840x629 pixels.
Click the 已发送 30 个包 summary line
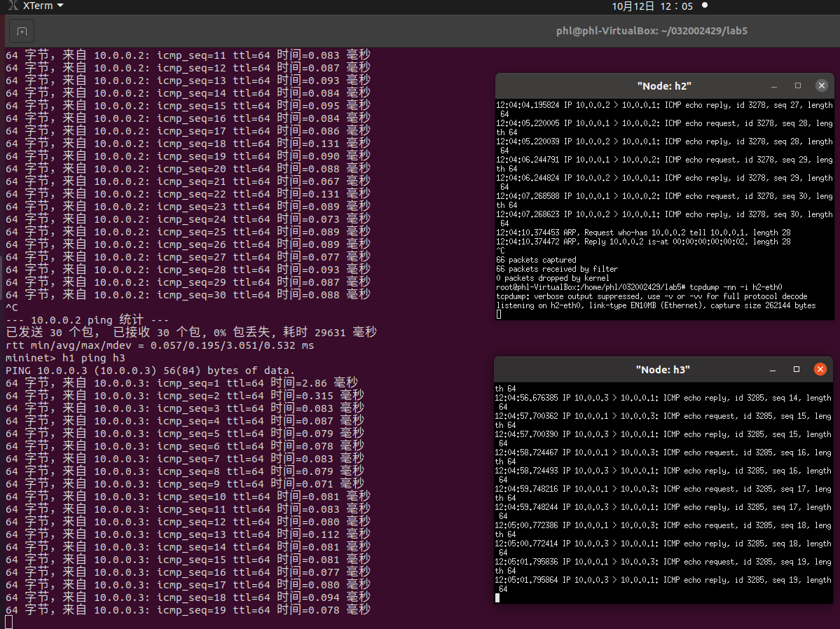pyautogui.click(x=191, y=333)
